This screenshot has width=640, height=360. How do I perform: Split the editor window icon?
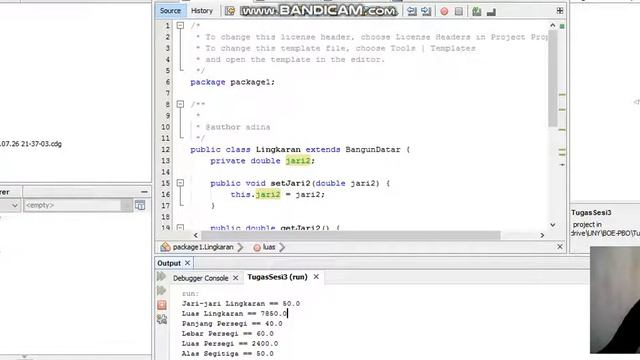(560, 11)
